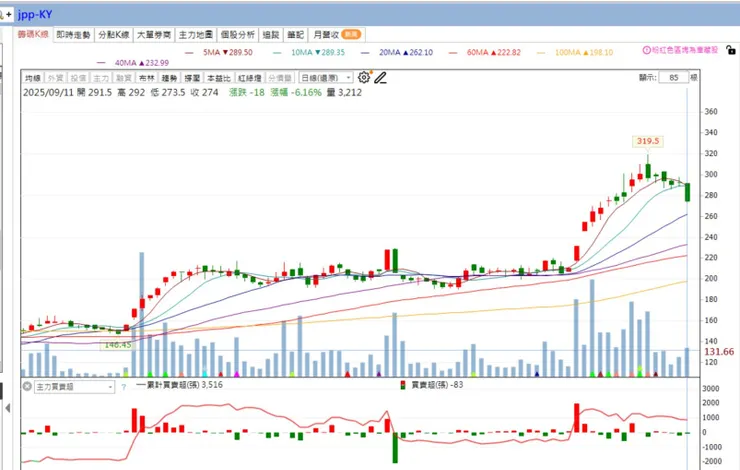Click the 20MA legend entry

point(397,52)
